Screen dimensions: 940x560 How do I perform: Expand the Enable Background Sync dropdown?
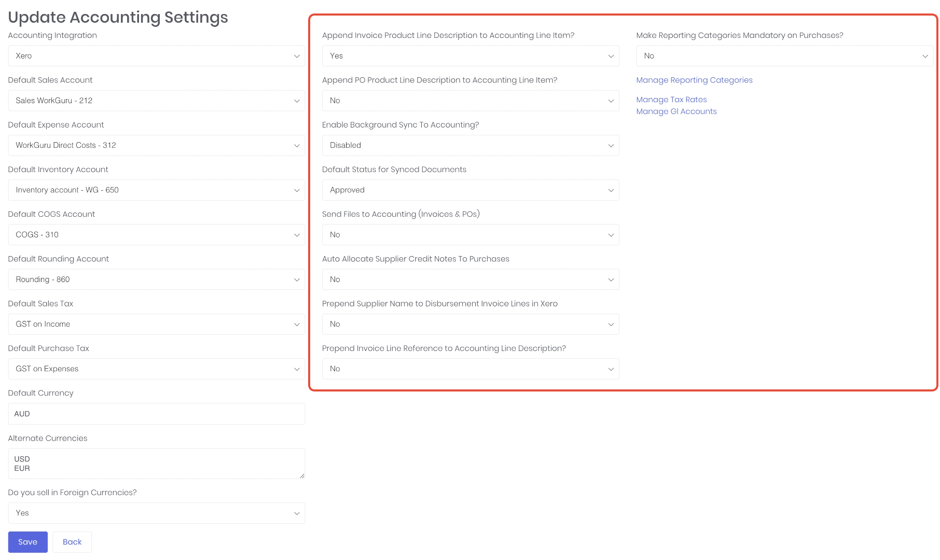coord(471,145)
